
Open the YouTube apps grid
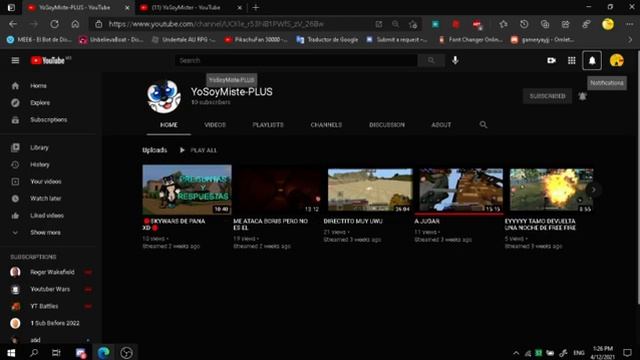pyautogui.click(x=571, y=60)
